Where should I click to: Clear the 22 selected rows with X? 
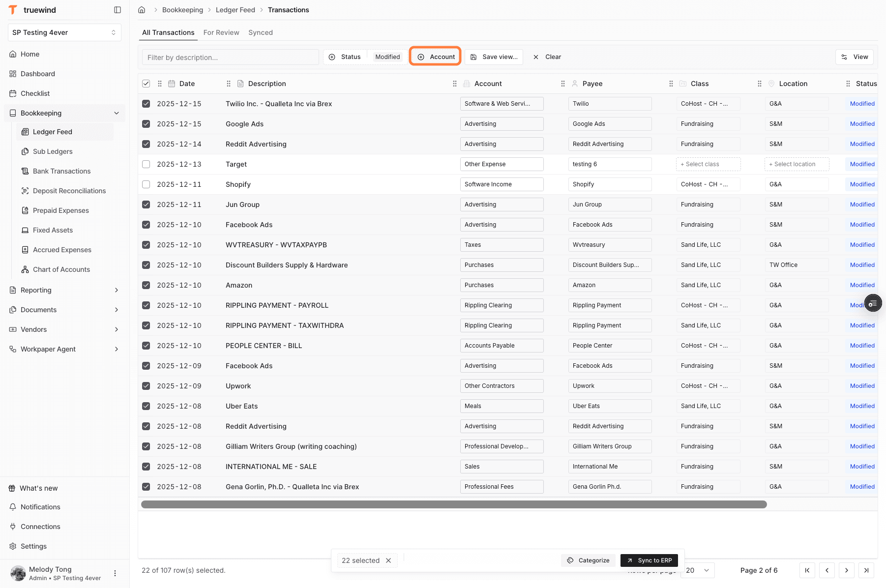tap(388, 560)
